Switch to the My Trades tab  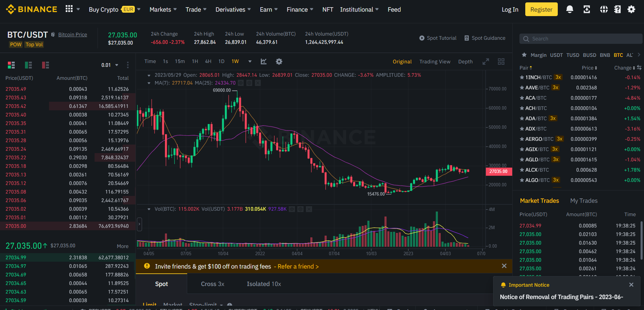584,200
